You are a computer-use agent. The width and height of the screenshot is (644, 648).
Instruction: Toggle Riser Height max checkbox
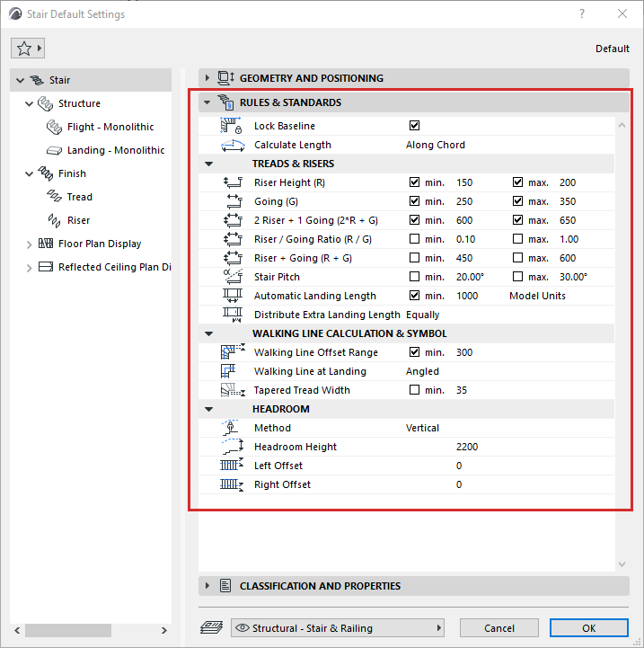(x=517, y=182)
